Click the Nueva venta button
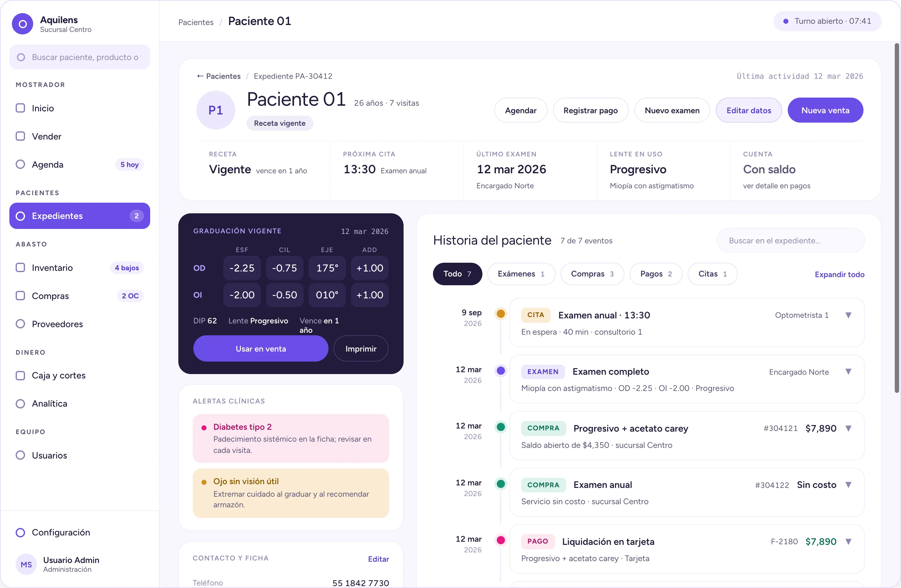The image size is (901, 588). 825,110
